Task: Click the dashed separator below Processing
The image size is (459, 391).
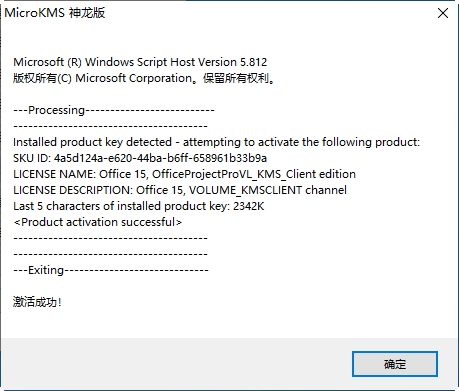Action: click(110, 126)
